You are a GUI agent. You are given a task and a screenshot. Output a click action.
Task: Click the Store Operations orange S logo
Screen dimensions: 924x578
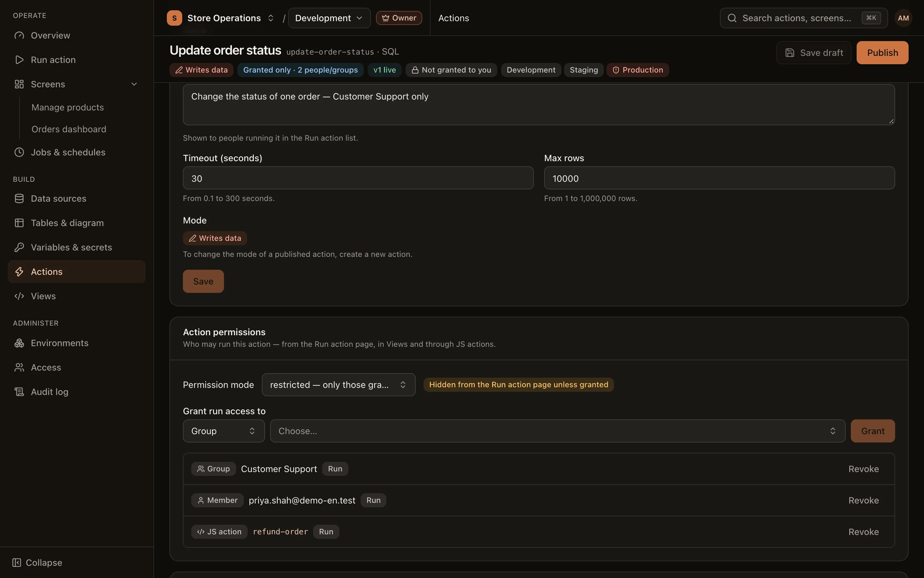[x=174, y=18]
